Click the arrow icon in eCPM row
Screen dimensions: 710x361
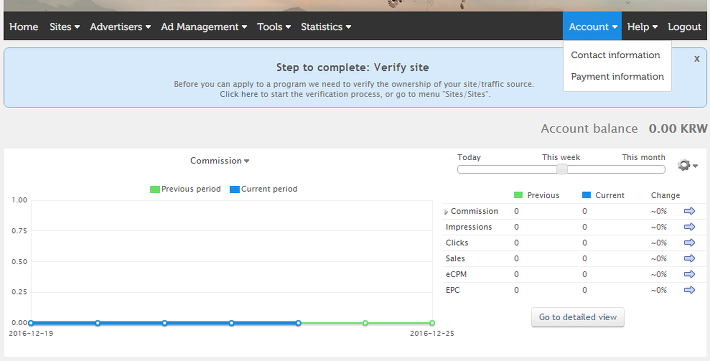pos(689,274)
